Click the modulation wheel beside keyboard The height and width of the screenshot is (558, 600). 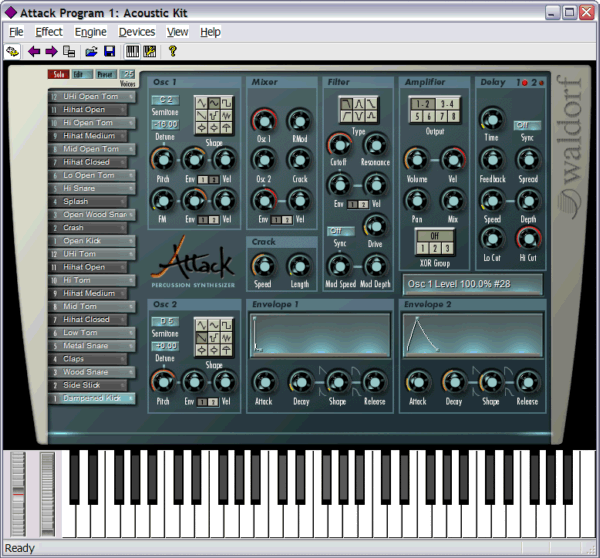click(x=47, y=494)
